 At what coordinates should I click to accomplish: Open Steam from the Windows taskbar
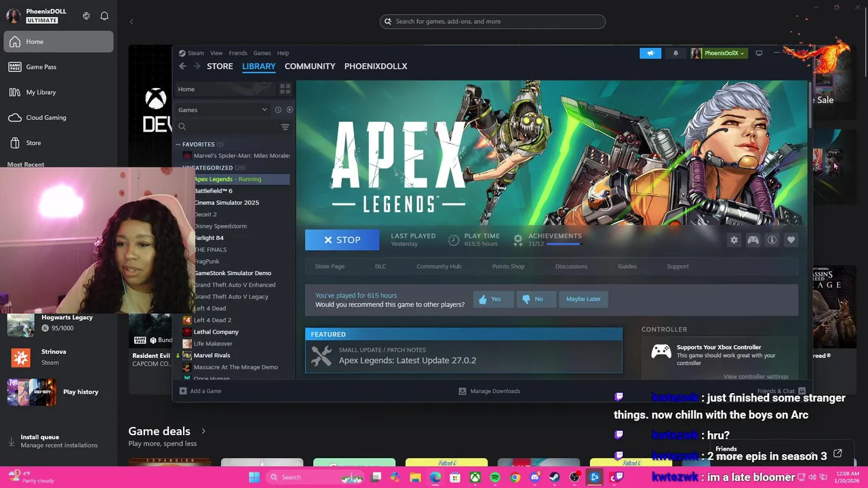555,477
